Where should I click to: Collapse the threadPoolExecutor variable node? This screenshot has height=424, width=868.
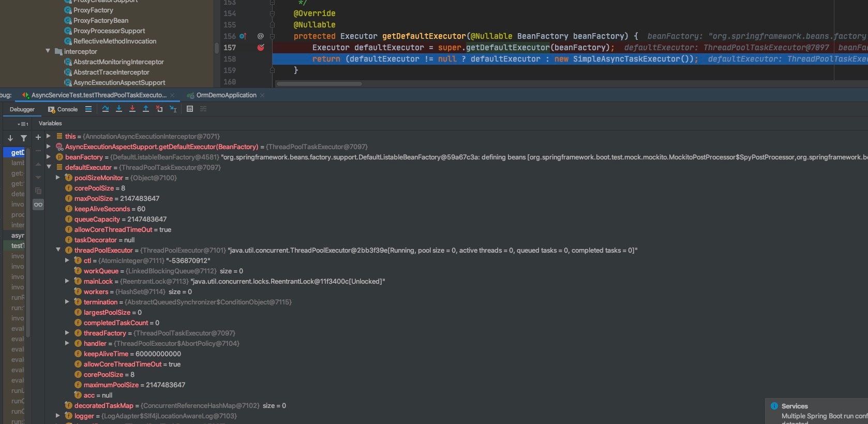click(58, 250)
